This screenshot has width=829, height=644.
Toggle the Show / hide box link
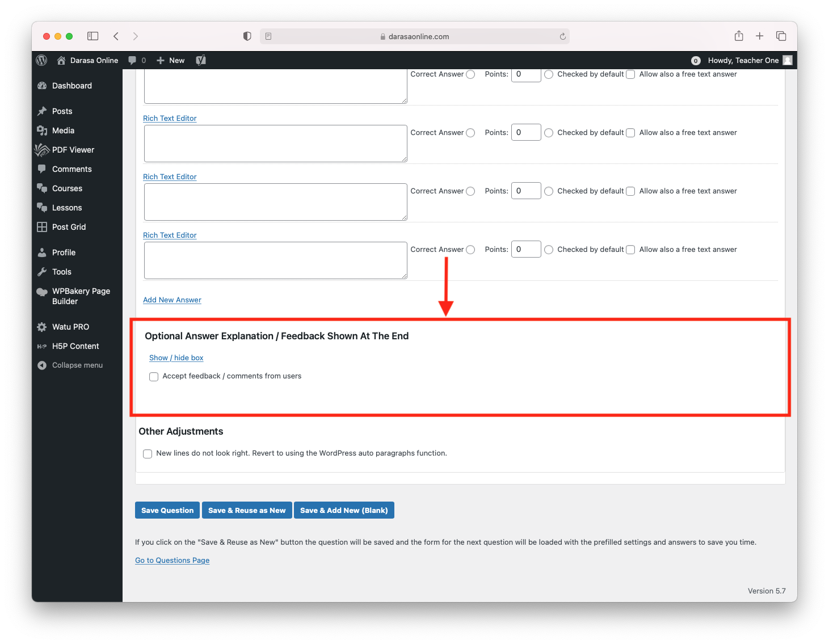(176, 358)
